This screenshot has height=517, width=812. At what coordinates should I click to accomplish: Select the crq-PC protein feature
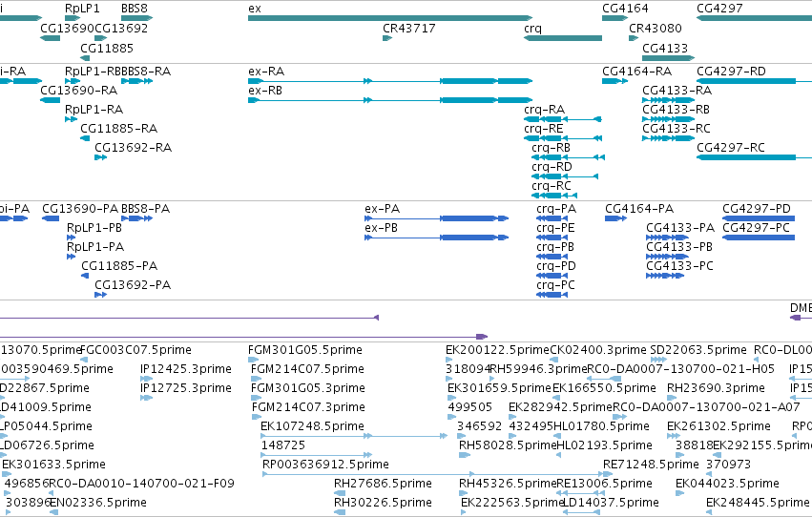click(x=552, y=295)
